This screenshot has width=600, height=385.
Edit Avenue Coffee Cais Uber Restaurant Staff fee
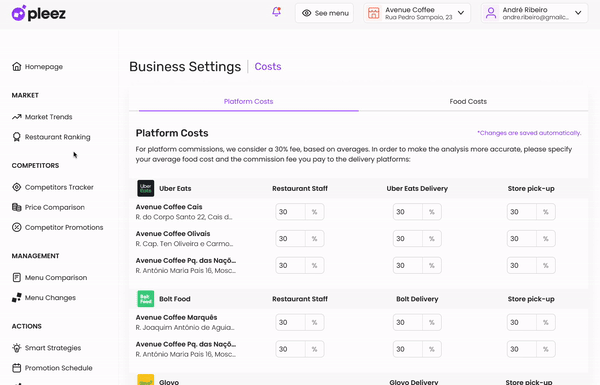(x=290, y=212)
